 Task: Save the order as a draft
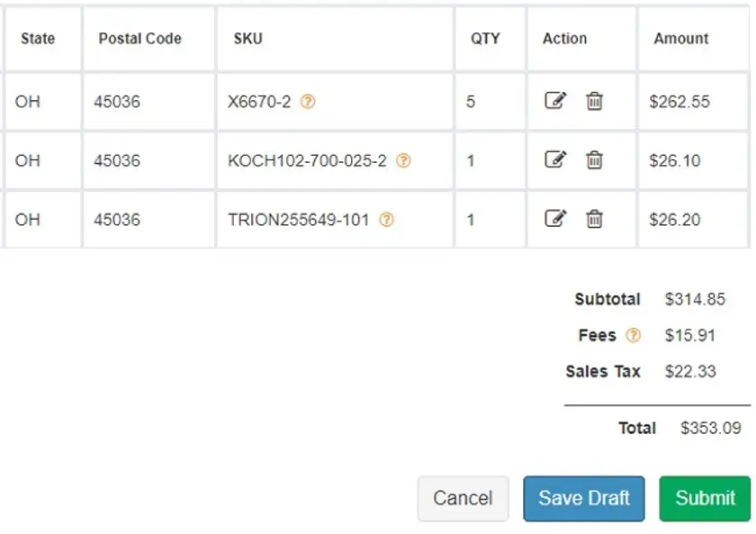pos(584,498)
